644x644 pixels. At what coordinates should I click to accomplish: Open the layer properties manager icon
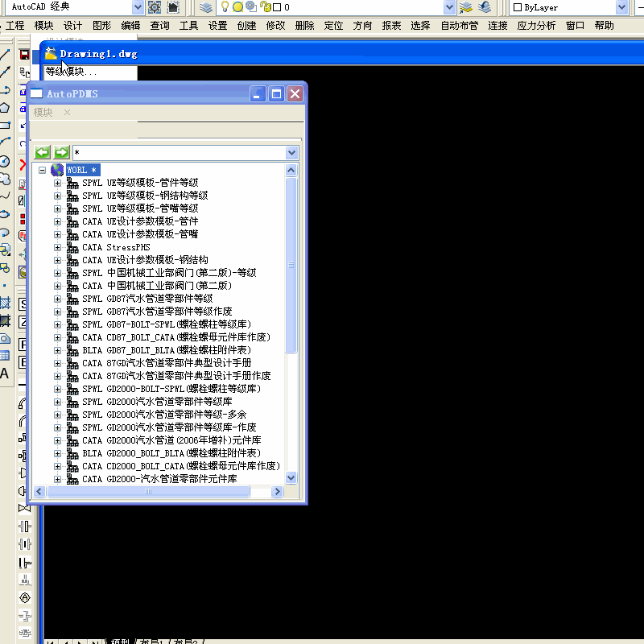pos(206,7)
